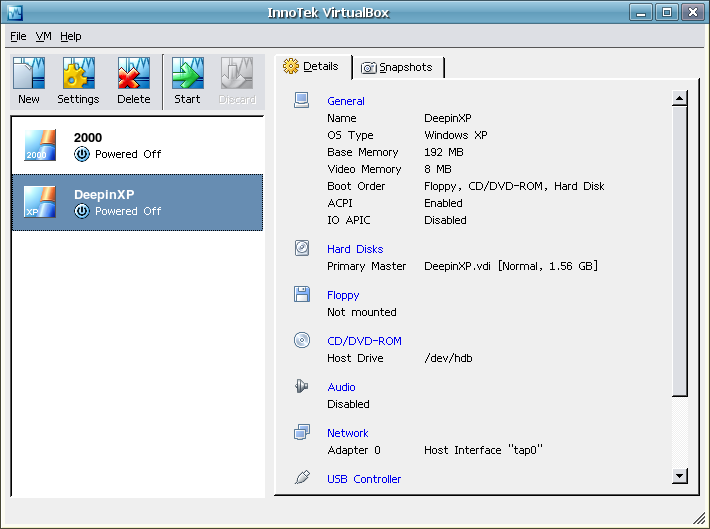This screenshot has width=710, height=529.
Task: Click the details pane vertical scrollbar thumb
Action: click(680, 251)
